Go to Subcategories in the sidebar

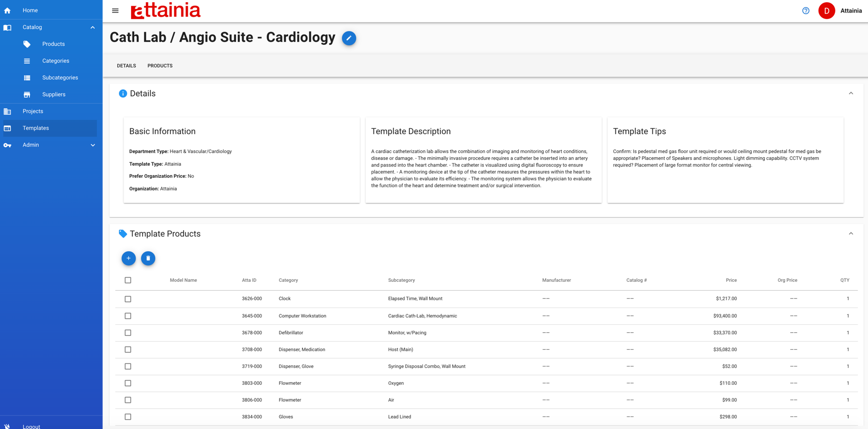click(60, 78)
